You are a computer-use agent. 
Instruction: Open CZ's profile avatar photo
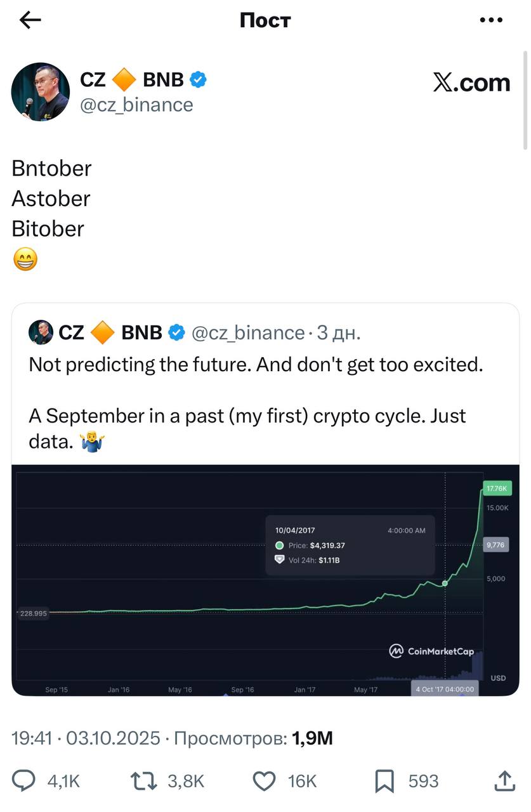click(40, 92)
